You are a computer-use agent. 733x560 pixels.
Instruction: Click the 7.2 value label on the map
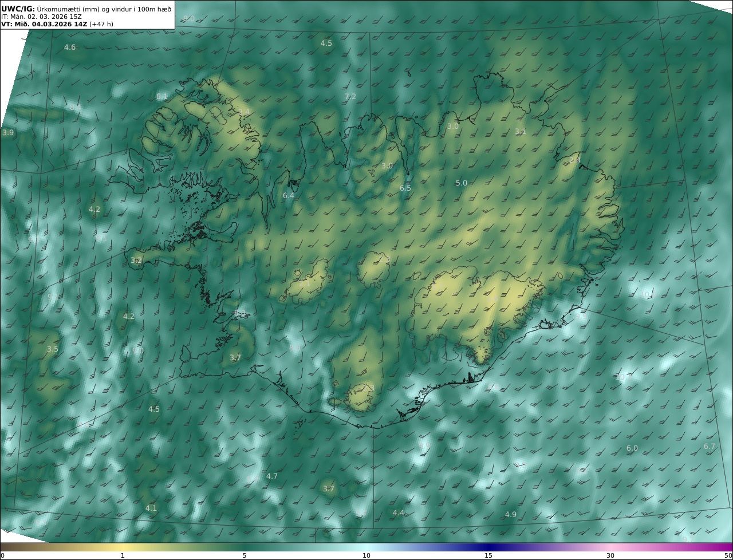click(350, 97)
